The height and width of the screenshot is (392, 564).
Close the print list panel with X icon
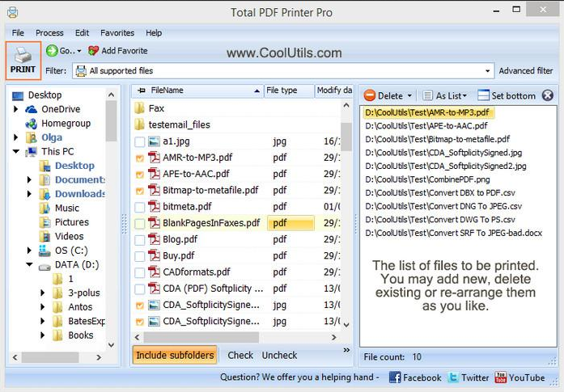click(x=548, y=95)
